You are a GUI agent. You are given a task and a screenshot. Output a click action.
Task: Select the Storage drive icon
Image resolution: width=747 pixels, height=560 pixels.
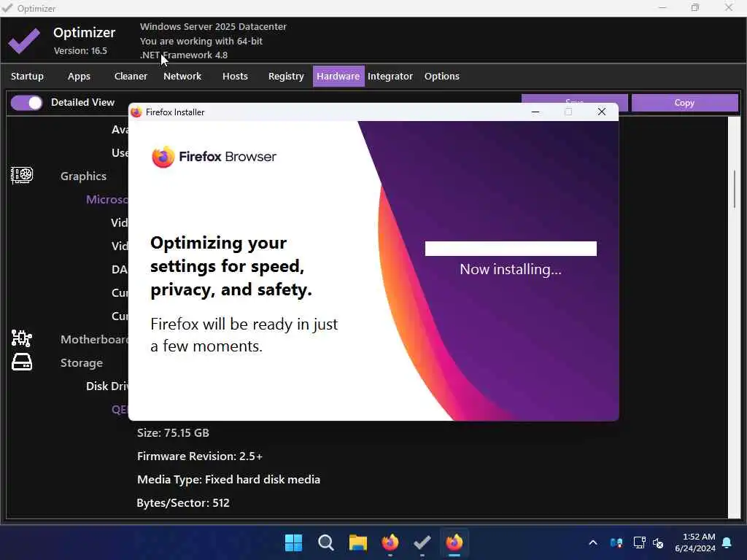[x=22, y=362]
